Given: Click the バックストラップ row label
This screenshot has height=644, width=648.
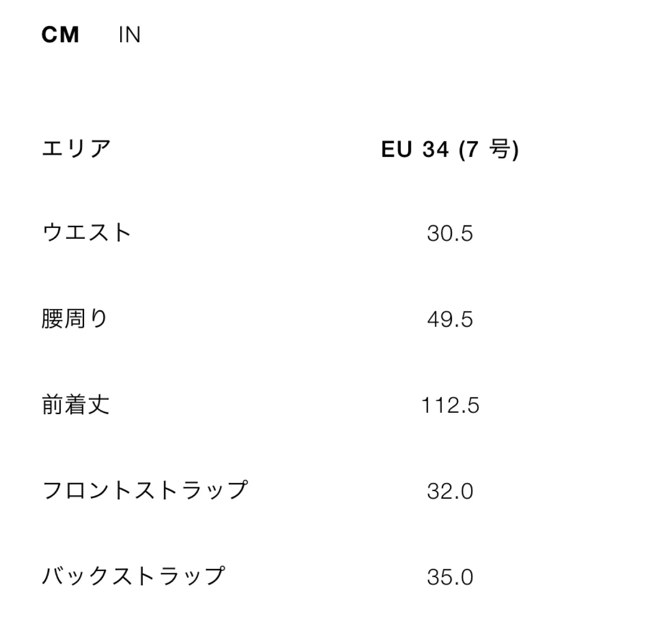Looking at the screenshot, I should 133,576.
